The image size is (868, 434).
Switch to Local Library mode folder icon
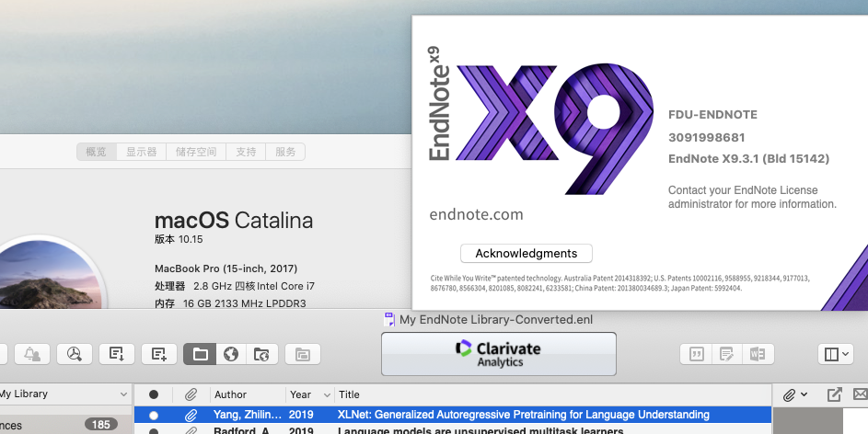tap(201, 354)
